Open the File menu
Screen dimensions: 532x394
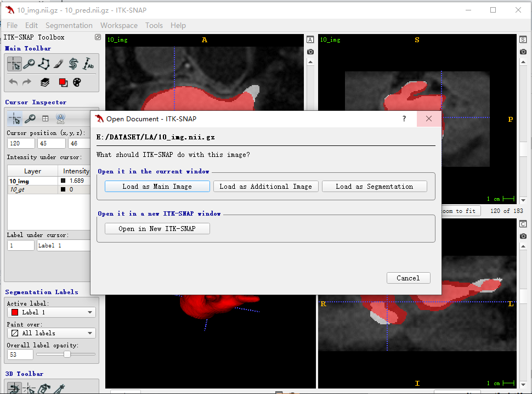click(12, 25)
